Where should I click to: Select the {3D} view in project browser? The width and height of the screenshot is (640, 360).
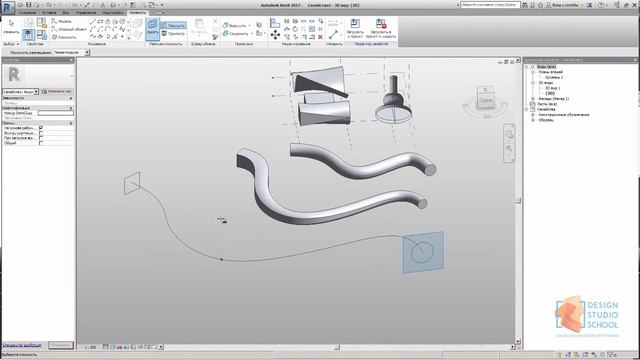click(x=550, y=93)
